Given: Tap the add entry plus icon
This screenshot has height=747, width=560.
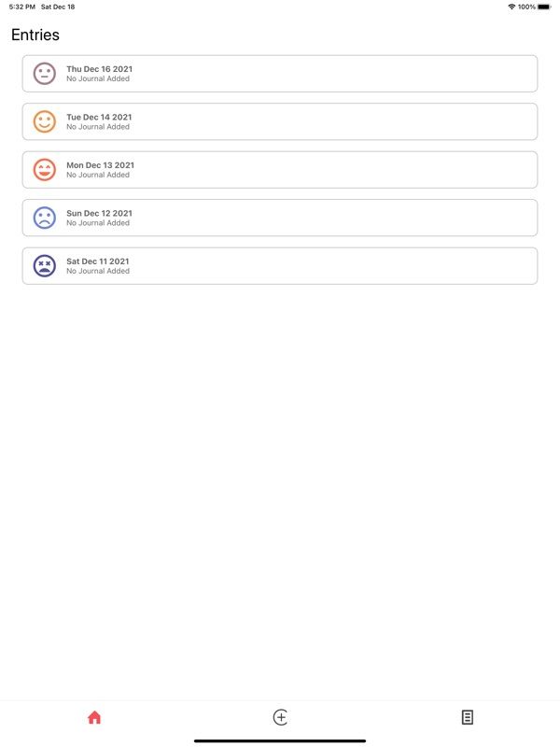Looking at the screenshot, I should [280, 717].
